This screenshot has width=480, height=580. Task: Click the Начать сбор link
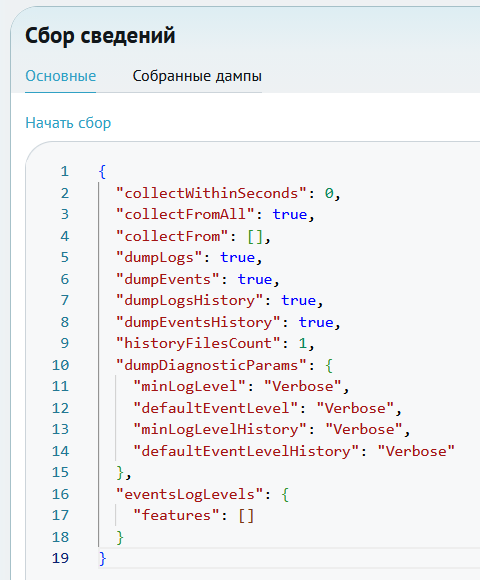tap(68, 123)
